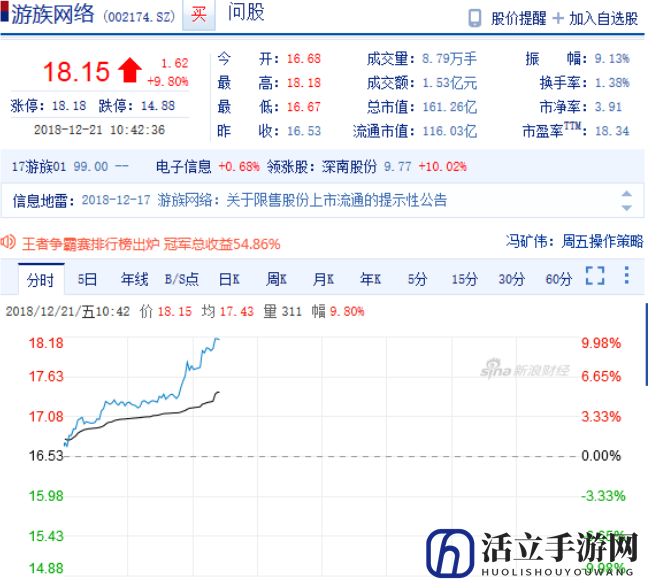The height and width of the screenshot is (583, 648).
Task: Switch to the 30分 chart tab
Action: point(512,280)
